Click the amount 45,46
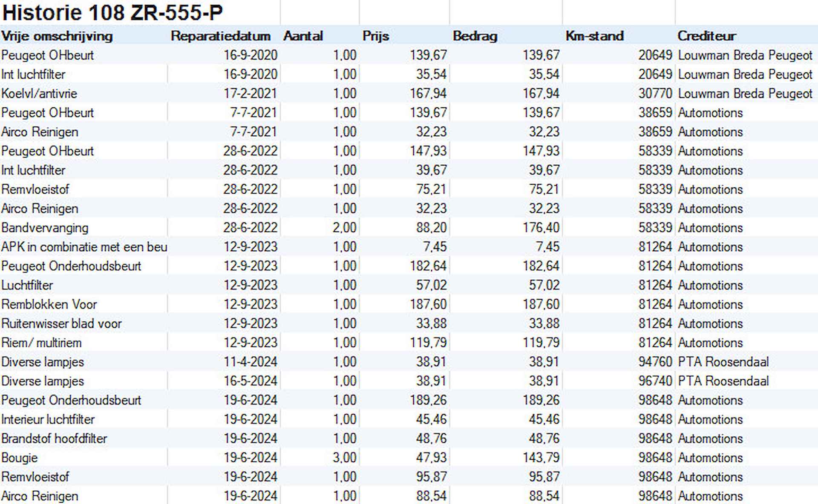The width and height of the screenshot is (818, 504). [x=544, y=419]
